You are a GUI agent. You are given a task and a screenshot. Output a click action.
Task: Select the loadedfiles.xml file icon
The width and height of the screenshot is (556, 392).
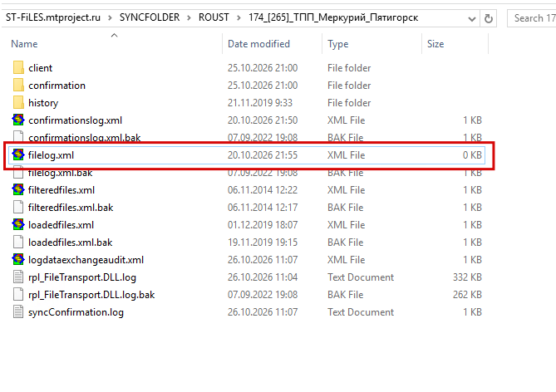point(18,224)
